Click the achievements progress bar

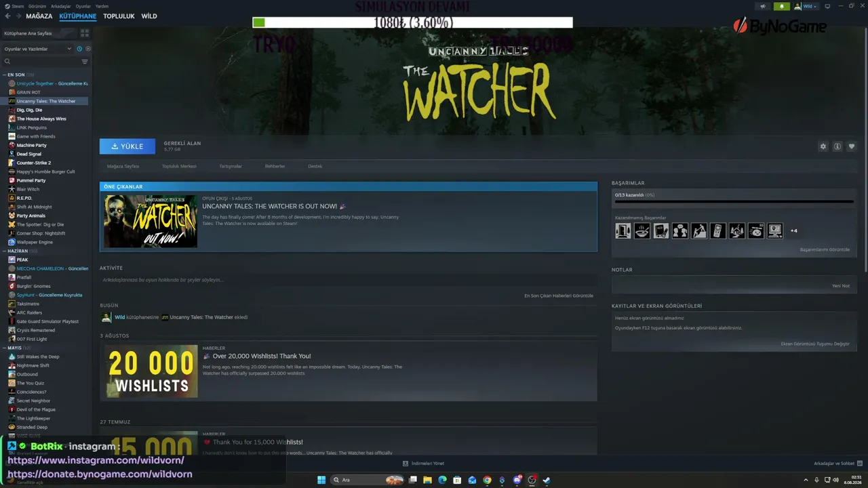734,201
